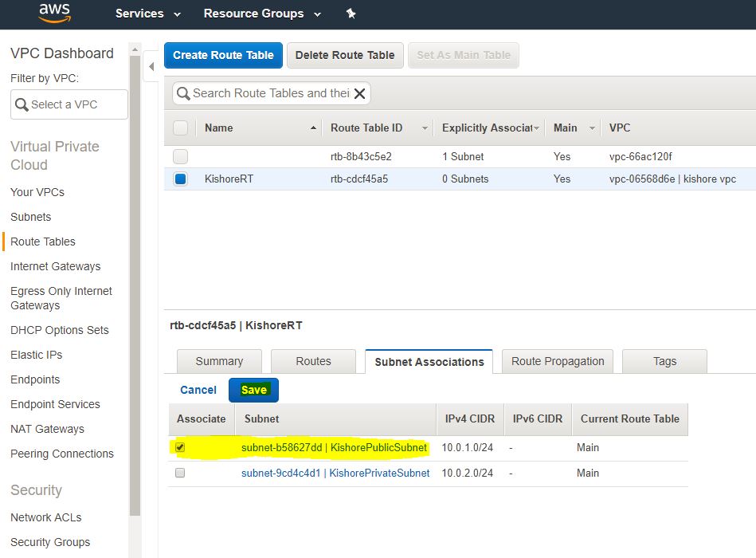Click the pin shortcut icon in header
Screen dimensions: 756x558
pyautogui.click(x=351, y=14)
